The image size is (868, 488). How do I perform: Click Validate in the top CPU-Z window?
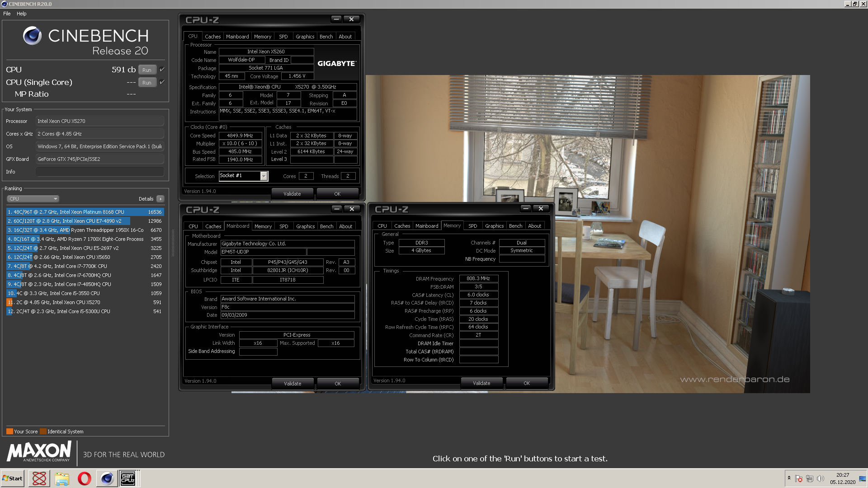click(x=292, y=194)
